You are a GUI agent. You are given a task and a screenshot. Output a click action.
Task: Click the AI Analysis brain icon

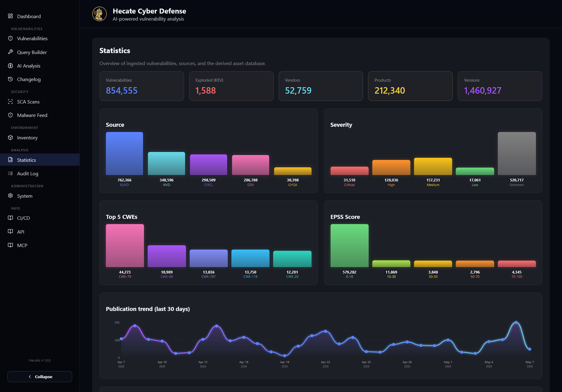click(x=10, y=66)
